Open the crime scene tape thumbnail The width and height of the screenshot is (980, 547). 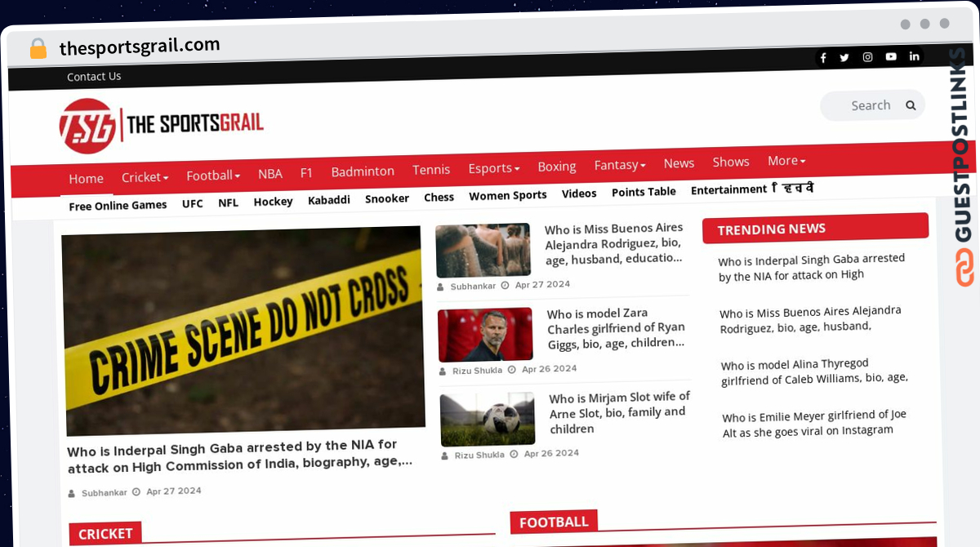243,329
